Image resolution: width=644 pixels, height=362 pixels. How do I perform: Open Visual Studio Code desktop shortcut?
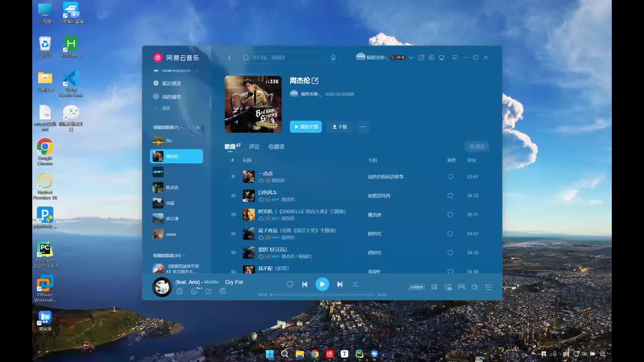[71, 84]
